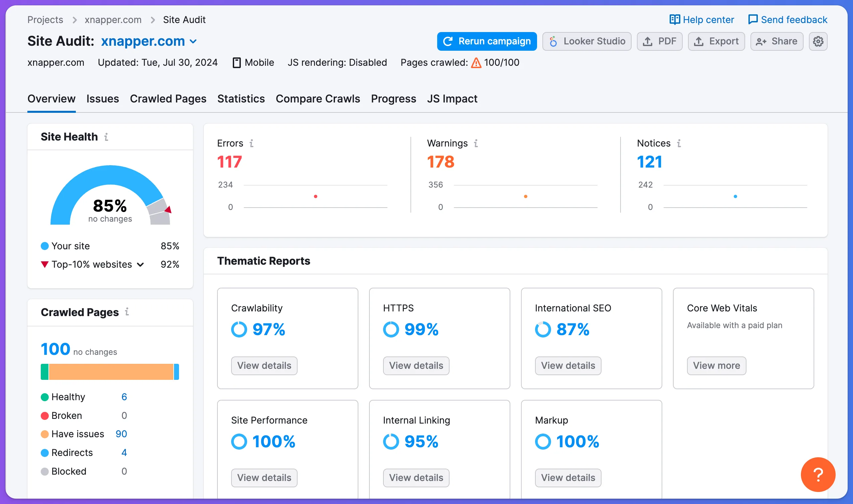Click the Help center book icon
853x504 pixels.
675,19
